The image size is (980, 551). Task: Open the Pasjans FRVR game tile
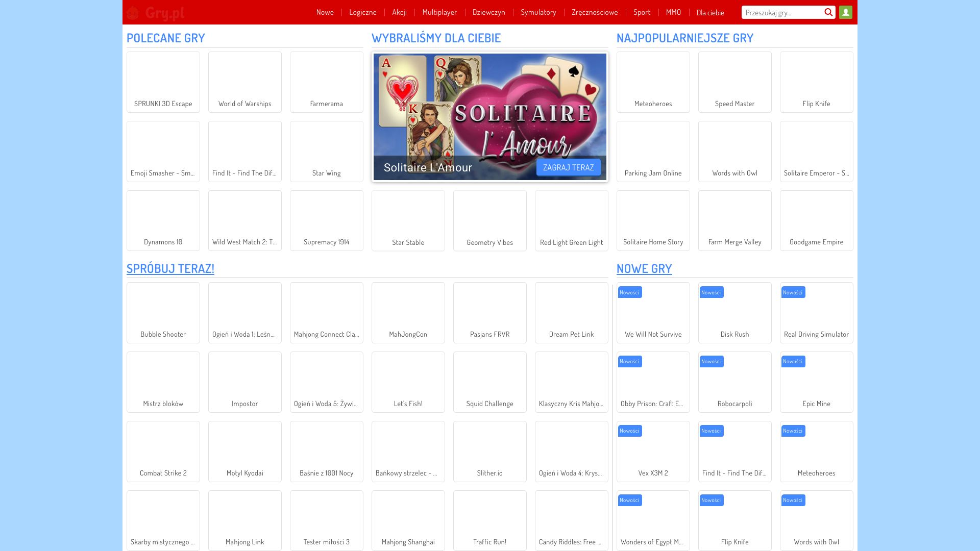490,313
